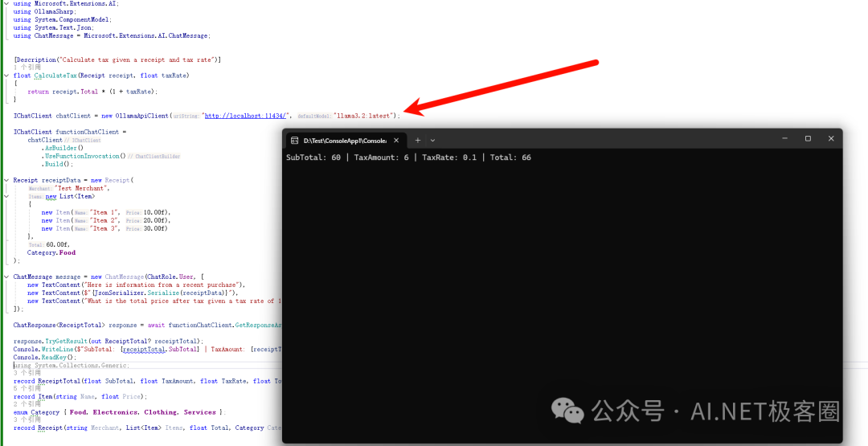Viewport: 868px width, 446px height.
Task: Click 'using System.Text.Json' line
Action: tap(54, 27)
